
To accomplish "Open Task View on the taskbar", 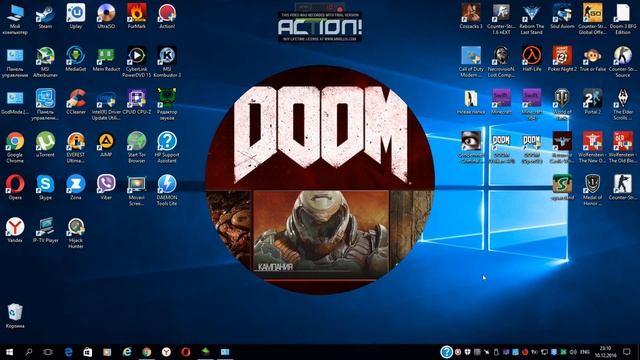I will (x=48, y=352).
